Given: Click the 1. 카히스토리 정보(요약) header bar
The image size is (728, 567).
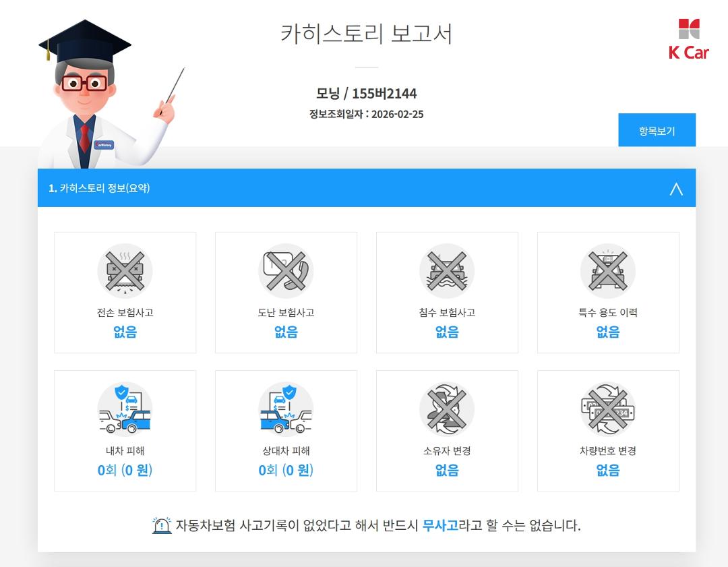Looking at the screenshot, I should pos(366,187).
